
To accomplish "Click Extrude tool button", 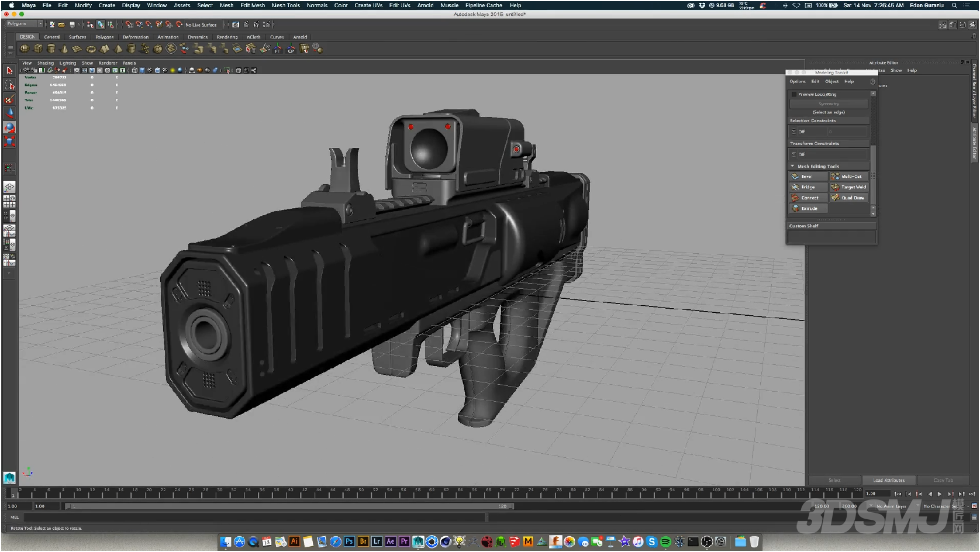I will pos(808,208).
